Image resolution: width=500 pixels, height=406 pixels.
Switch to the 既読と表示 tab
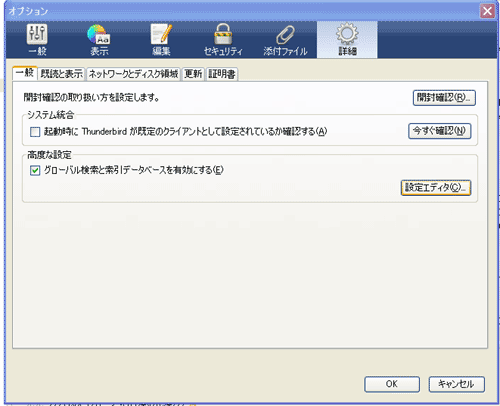click(62, 74)
